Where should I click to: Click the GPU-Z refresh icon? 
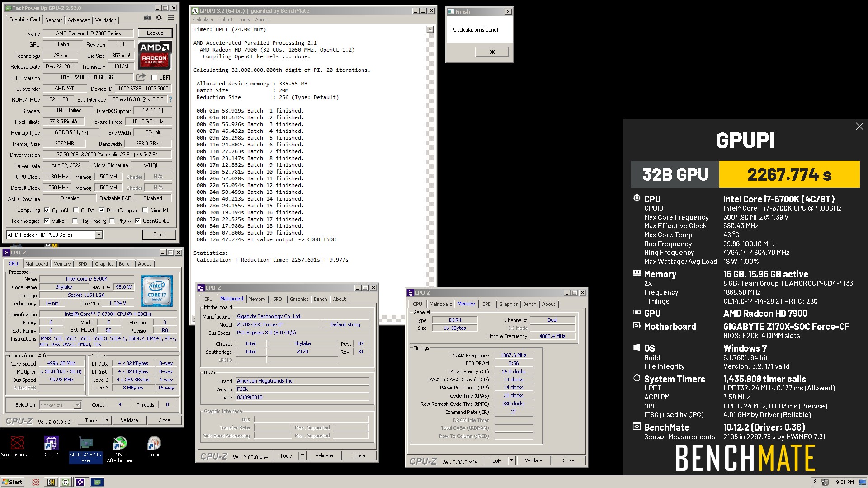pos(159,18)
